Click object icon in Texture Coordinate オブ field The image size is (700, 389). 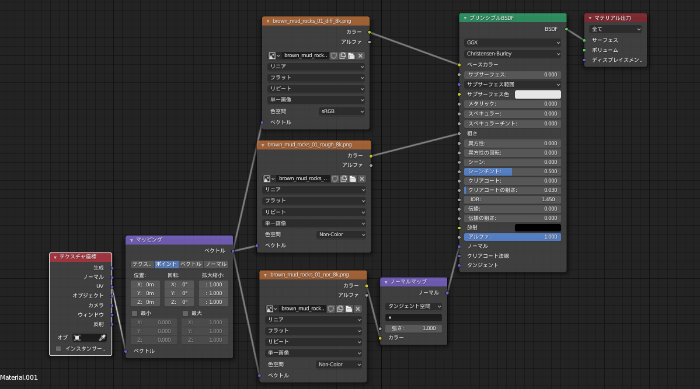(x=77, y=338)
